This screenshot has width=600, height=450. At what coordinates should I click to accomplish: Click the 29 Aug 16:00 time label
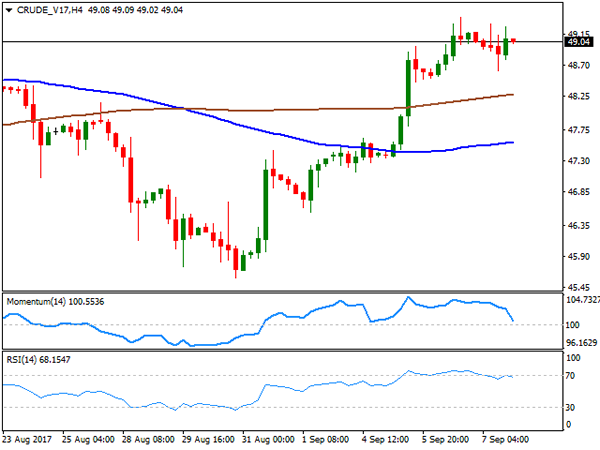tap(208, 439)
